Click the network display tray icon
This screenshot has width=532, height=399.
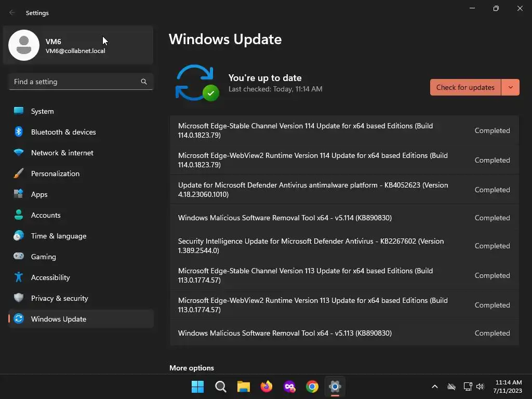click(468, 387)
